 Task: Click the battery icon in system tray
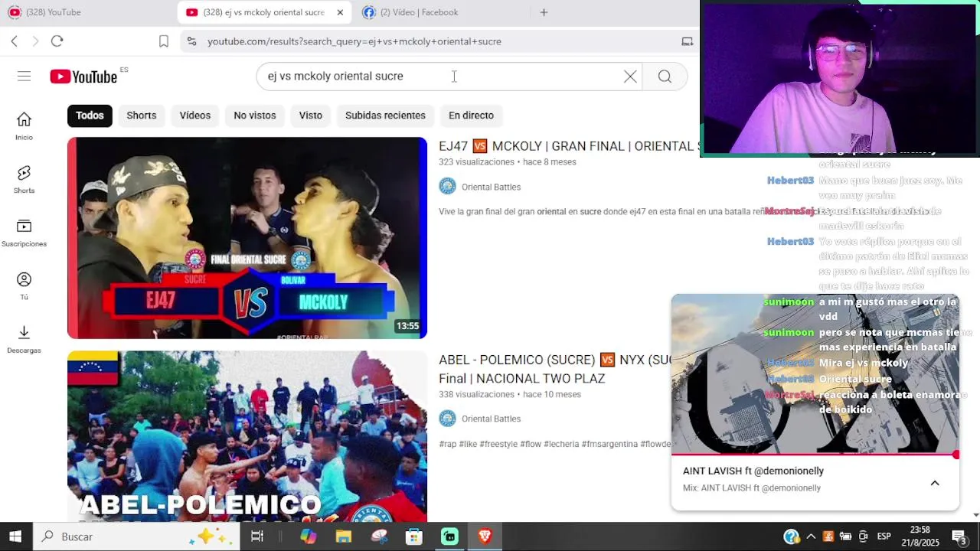point(845,536)
